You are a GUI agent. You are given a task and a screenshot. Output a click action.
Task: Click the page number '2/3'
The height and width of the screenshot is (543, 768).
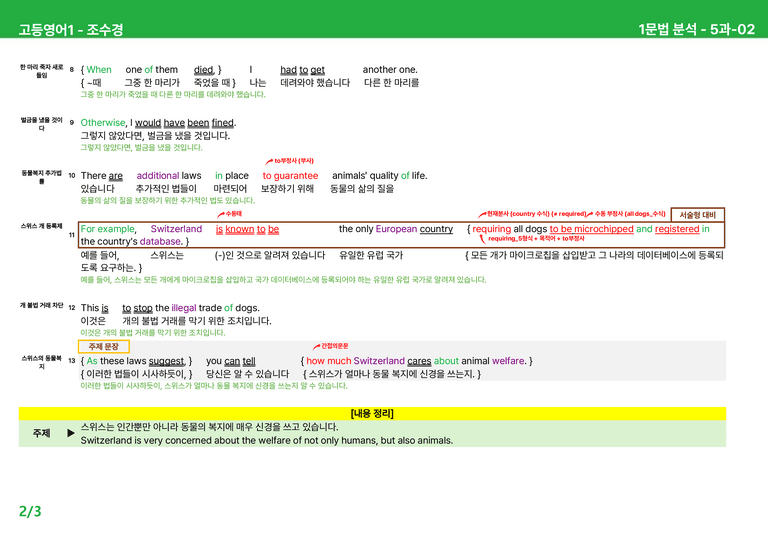(30, 512)
